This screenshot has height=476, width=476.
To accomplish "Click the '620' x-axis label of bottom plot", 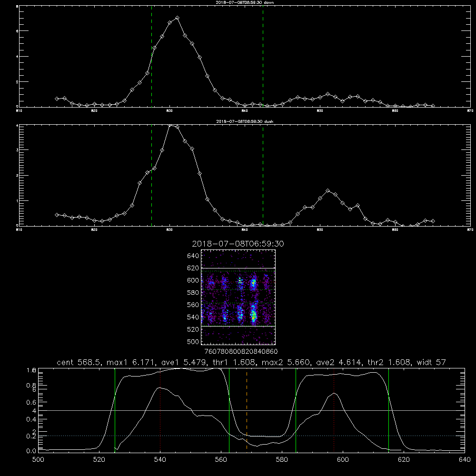I will pos(404,460).
